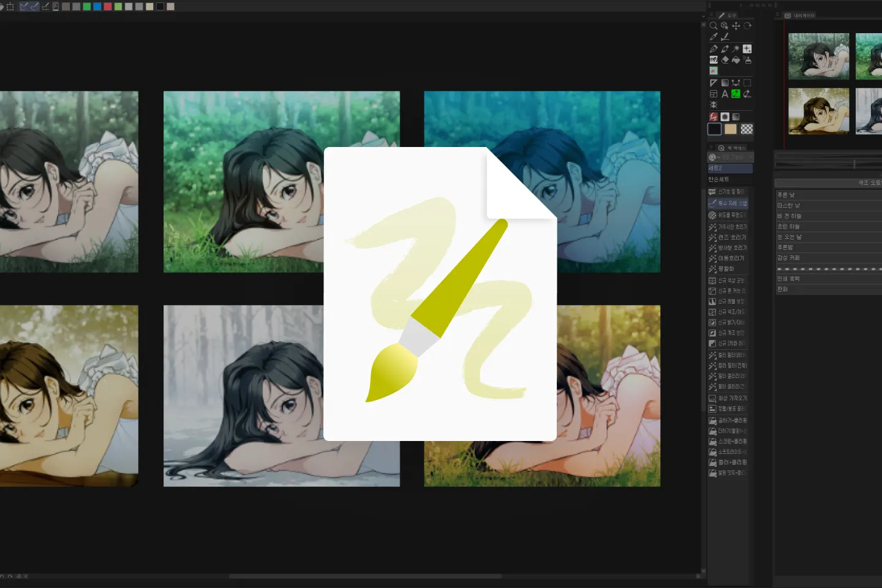Image resolution: width=882 pixels, height=588 pixels.
Task: Click '컬러+클리핑' folder in Quick Access
Action: tap(728, 462)
